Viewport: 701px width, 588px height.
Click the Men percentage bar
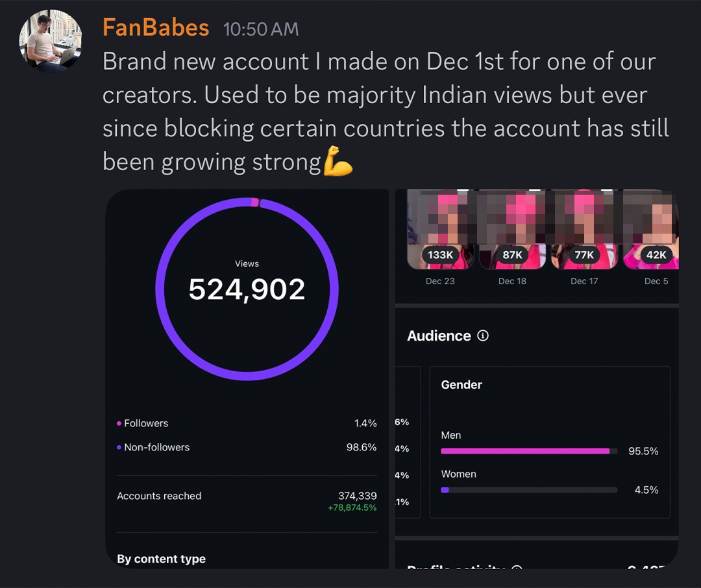[528, 451]
